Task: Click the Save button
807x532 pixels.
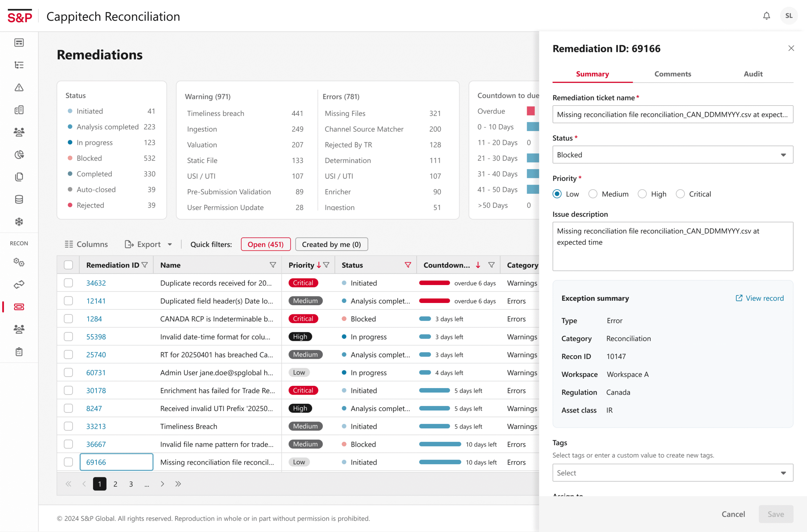Action: point(776,514)
